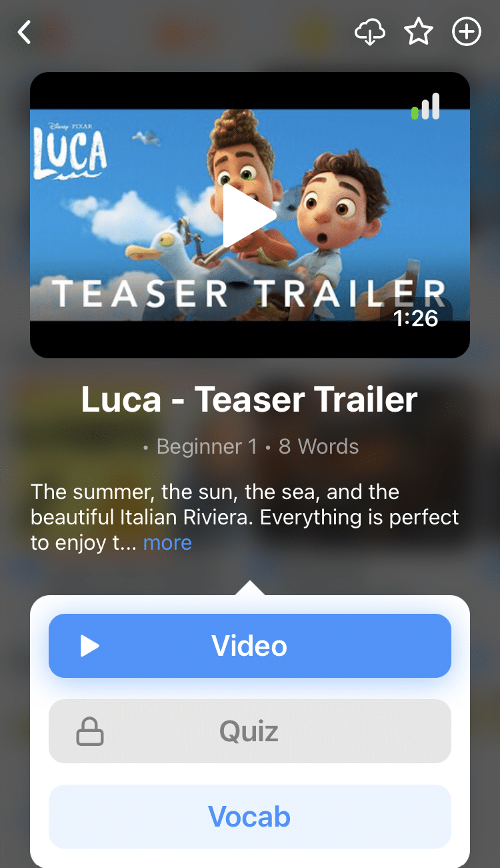The width and height of the screenshot is (500, 868).
Task: Tap the blue Video button label
Action: click(x=250, y=646)
